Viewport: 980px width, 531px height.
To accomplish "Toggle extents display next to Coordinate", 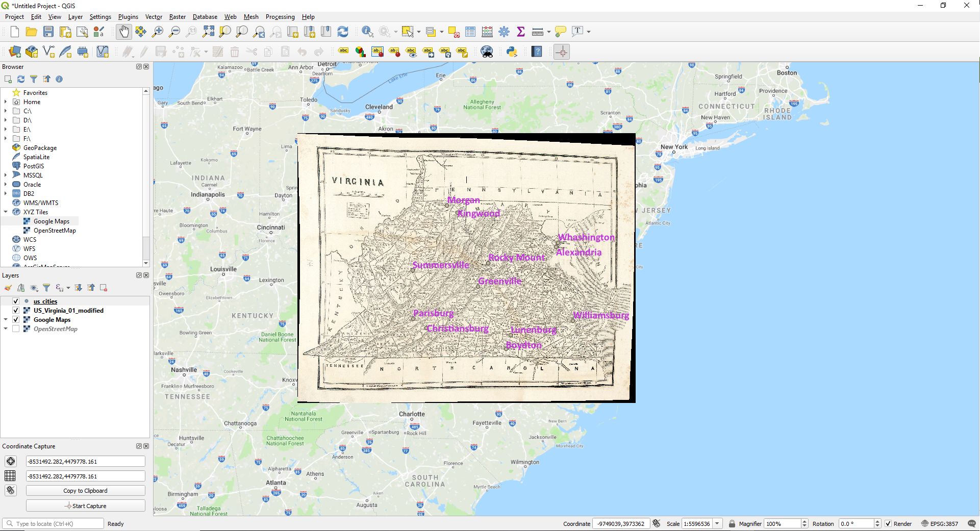I will [x=657, y=524].
